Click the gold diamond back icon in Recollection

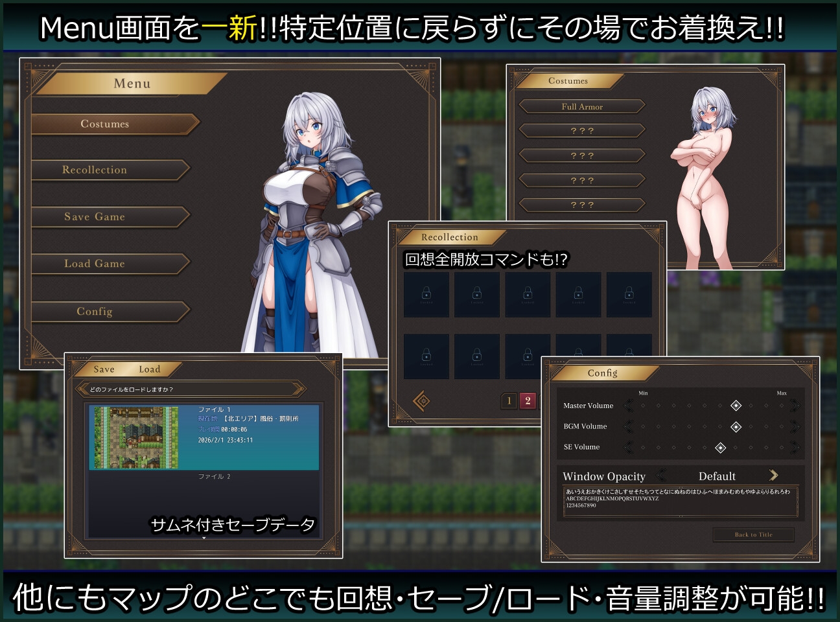[422, 401]
